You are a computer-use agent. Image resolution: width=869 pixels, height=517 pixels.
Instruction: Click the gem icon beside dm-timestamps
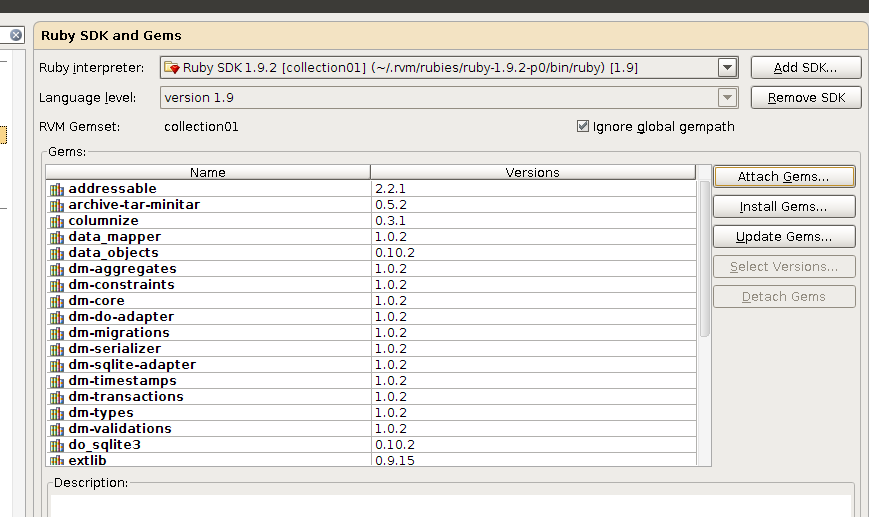(57, 382)
